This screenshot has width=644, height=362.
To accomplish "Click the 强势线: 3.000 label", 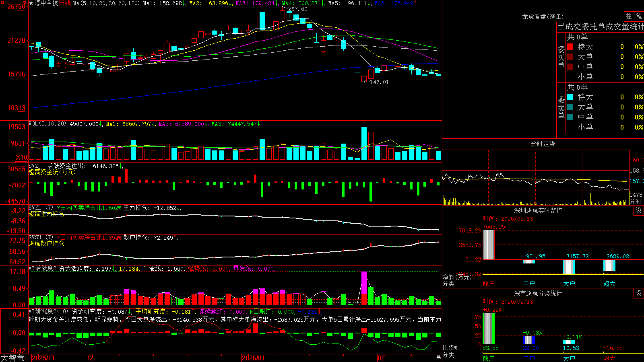I will click(209, 269).
